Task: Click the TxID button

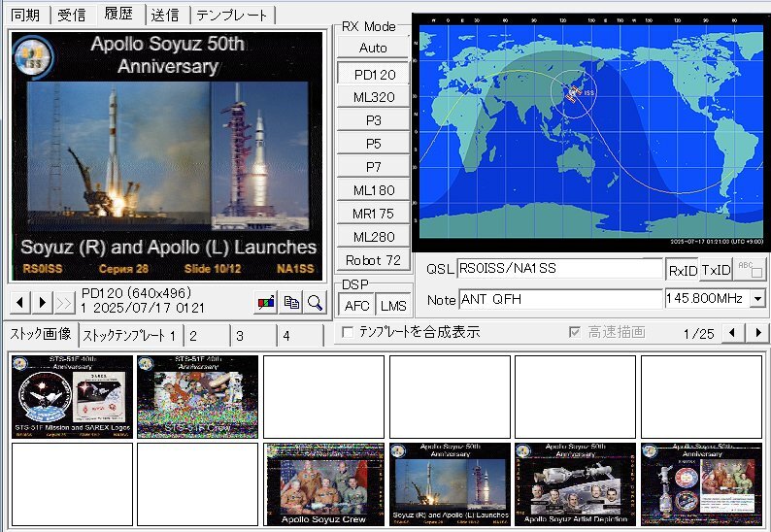Action: (716, 270)
